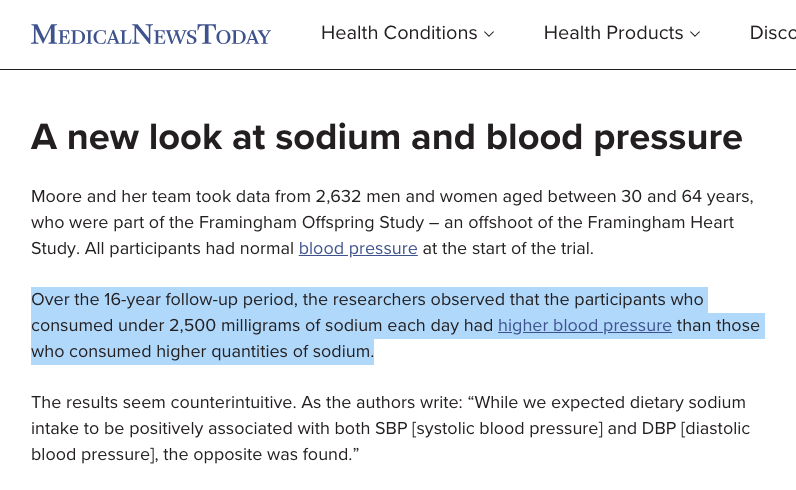Click the paragraph starting 'Moore and her team'
The width and height of the screenshot is (796, 490).
coord(392,222)
